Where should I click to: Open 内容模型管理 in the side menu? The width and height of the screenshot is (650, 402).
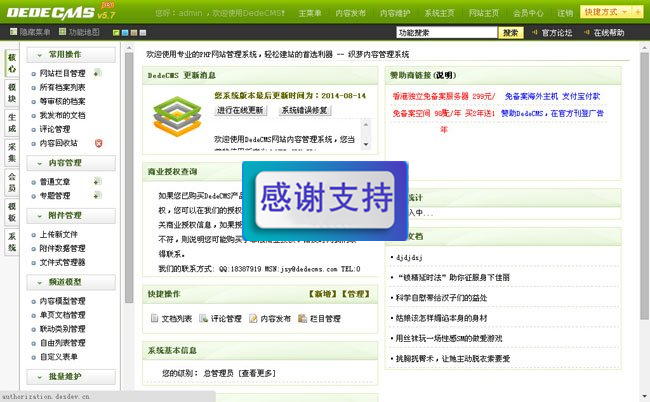[x=62, y=301]
